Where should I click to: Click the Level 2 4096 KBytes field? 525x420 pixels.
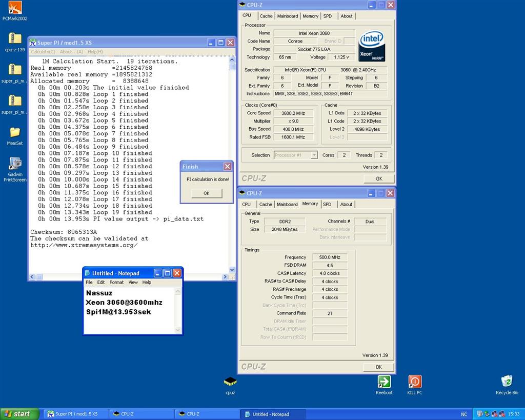point(367,129)
